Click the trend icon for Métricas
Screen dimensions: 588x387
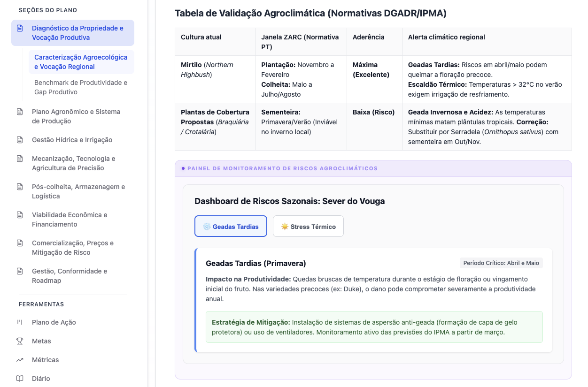click(x=20, y=360)
